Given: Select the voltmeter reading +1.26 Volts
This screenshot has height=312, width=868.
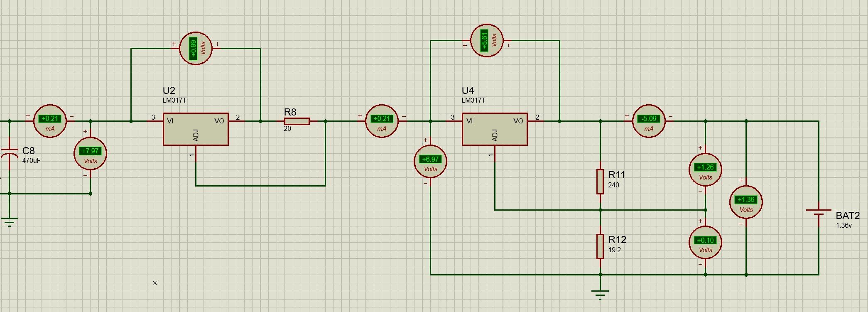Looking at the screenshot, I should pos(705,170).
